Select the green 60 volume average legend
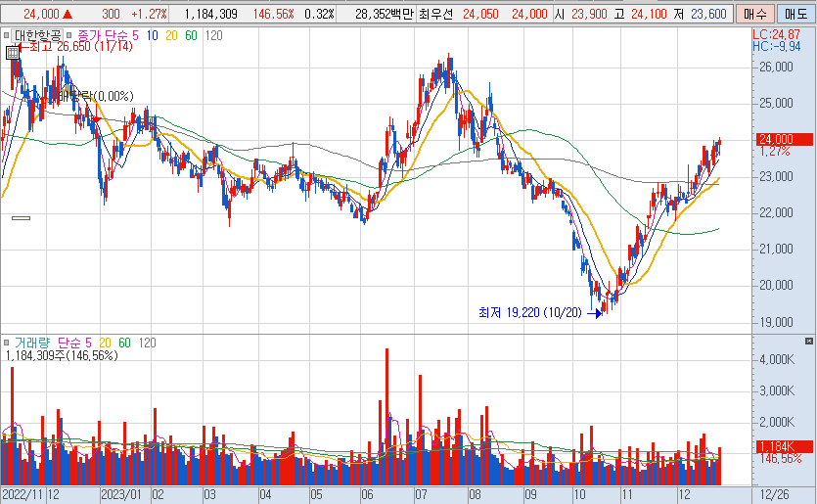The image size is (817, 504). 124,343
